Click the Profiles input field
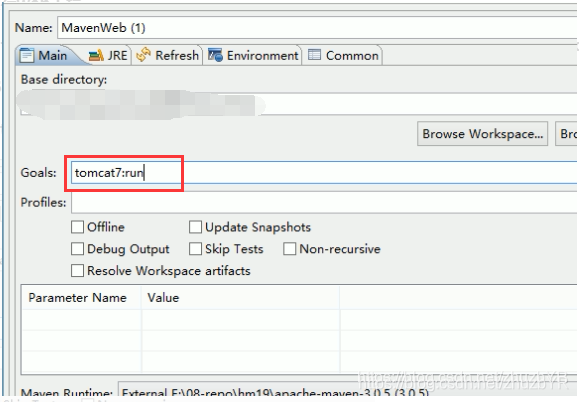This screenshot has width=579, height=402. [x=324, y=202]
